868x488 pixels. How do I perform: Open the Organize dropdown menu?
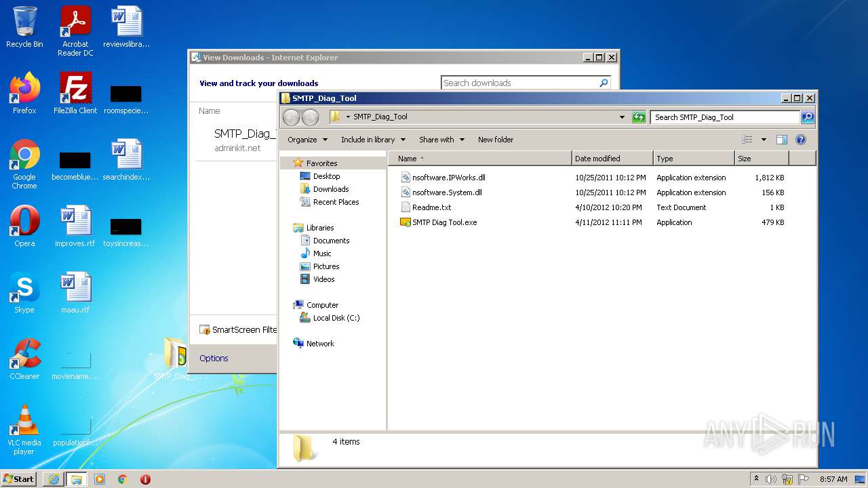pos(307,140)
